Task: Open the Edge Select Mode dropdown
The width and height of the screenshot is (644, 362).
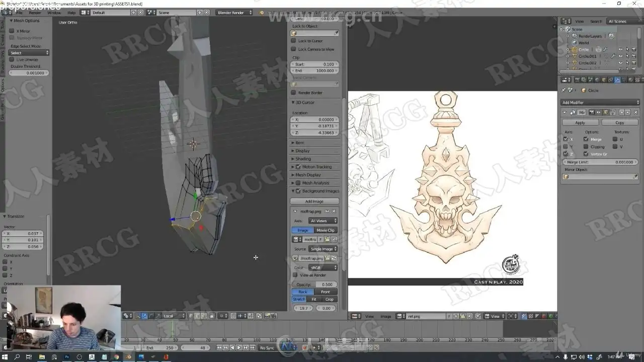Action: click(30, 53)
